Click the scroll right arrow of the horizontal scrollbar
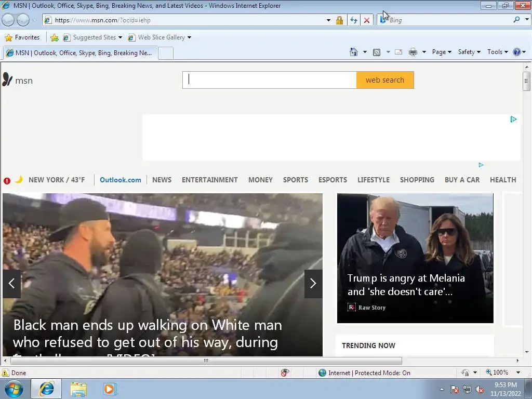This screenshot has height=399, width=532. pyautogui.click(x=517, y=361)
